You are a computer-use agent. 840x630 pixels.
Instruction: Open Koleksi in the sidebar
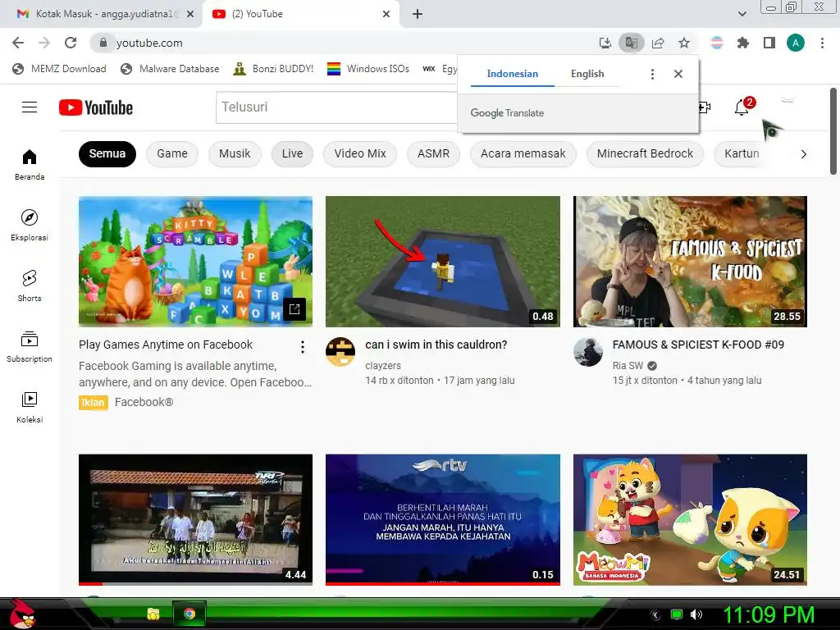[x=30, y=407]
